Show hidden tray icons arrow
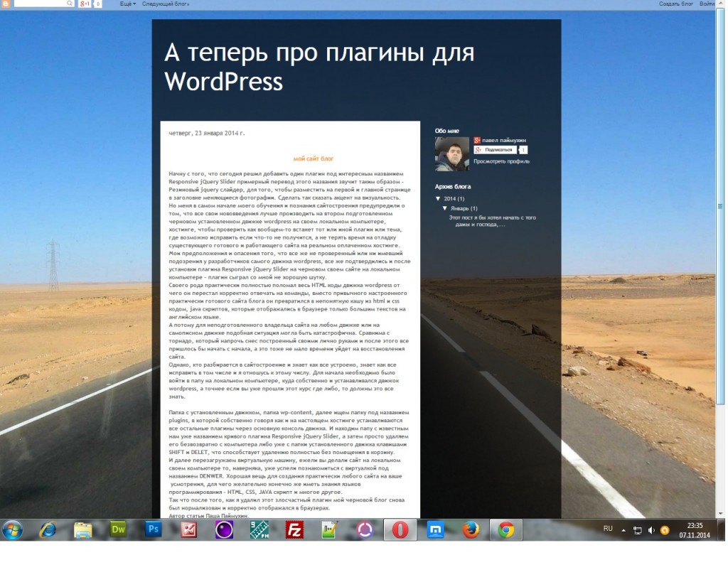Viewport: 728px width, 582px height. 623,530
